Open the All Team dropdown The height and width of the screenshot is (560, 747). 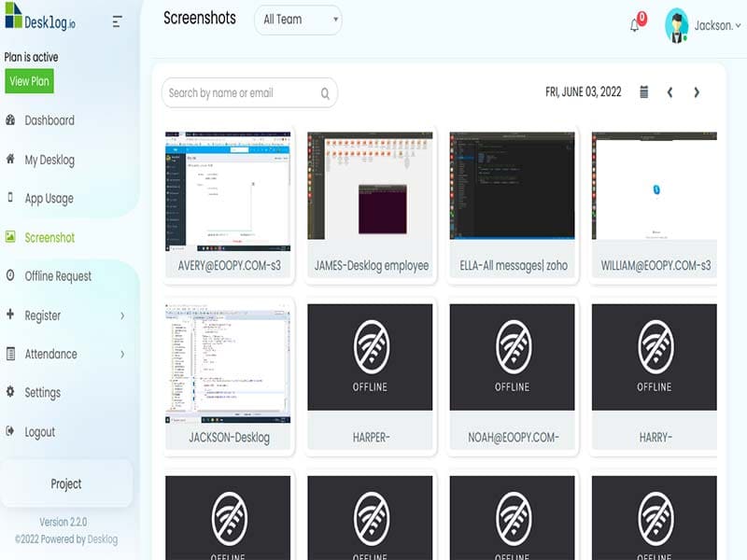click(298, 20)
